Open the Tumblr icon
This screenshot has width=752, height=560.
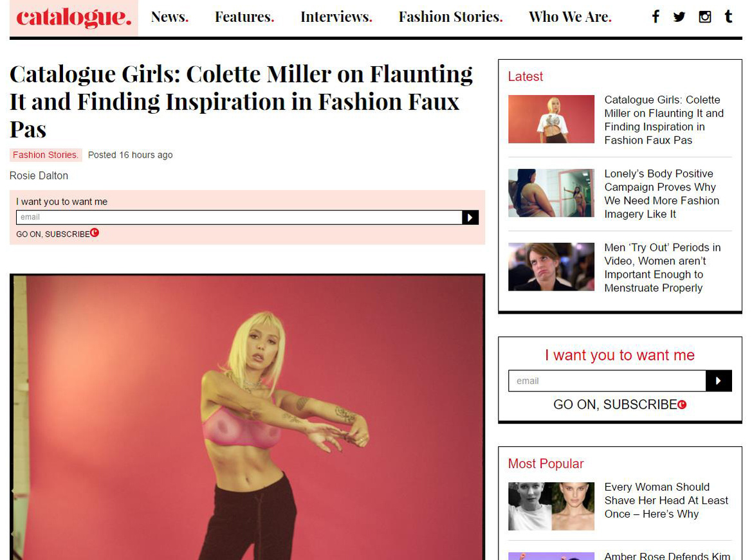click(728, 17)
